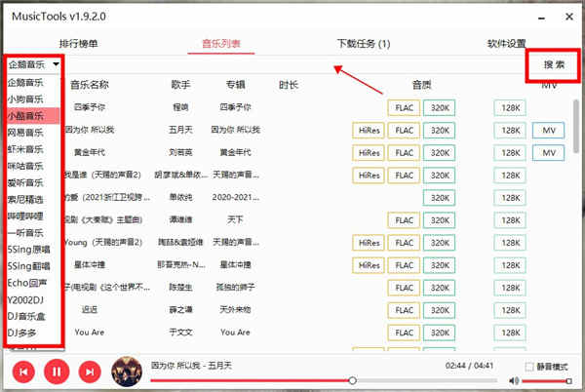The height and width of the screenshot is (392, 585).
Task: Minimize the MusicTools window
Action: (x=541, y=18)
